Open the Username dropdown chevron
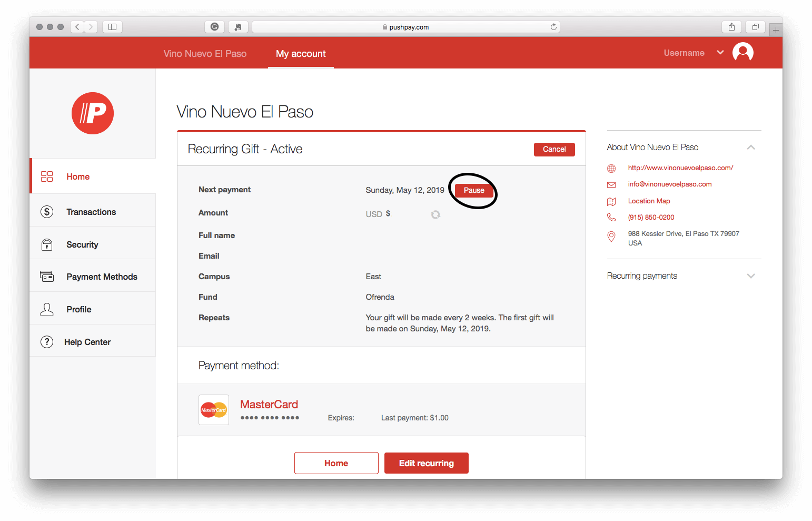The height and width of the screenshot is (521, 812). (720, 53)
